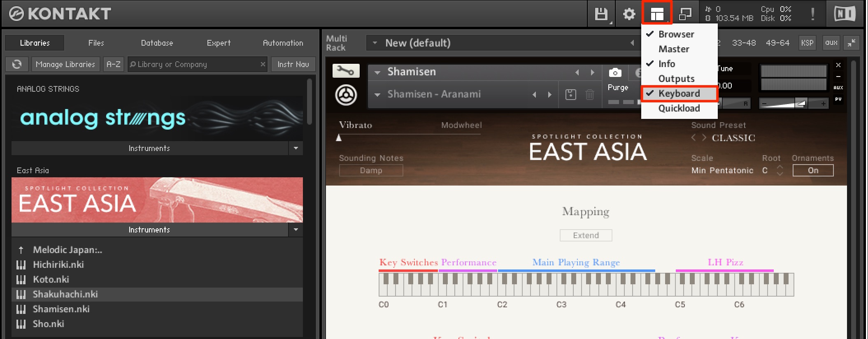
Task: Toggle the Keyboard menu option
Action: [x=680, y=93]
